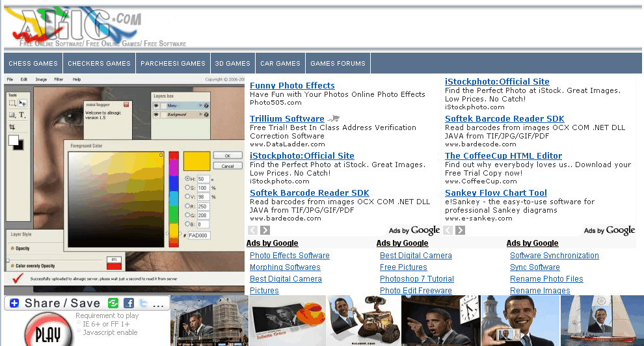Open the Help menu
The height and width of the screenshot is (346, 644).
pos(77,79)
